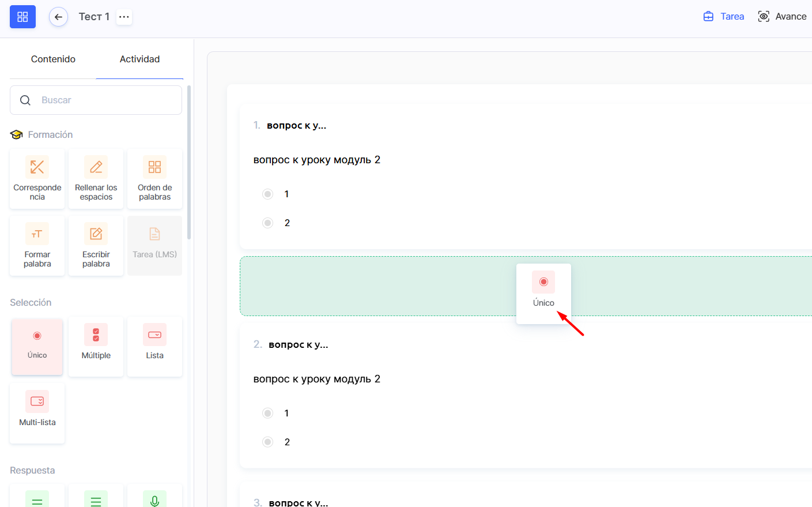
Task: Select option 1 in question 2
Action: (267, 413)
